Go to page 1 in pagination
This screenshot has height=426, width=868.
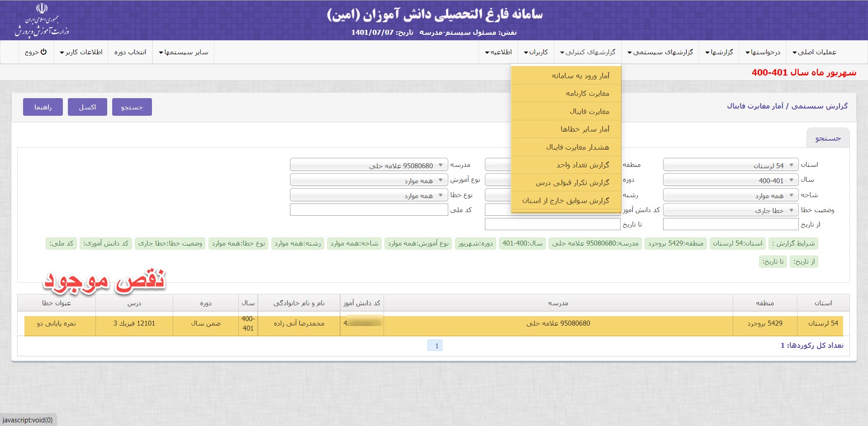coord(435,346)
